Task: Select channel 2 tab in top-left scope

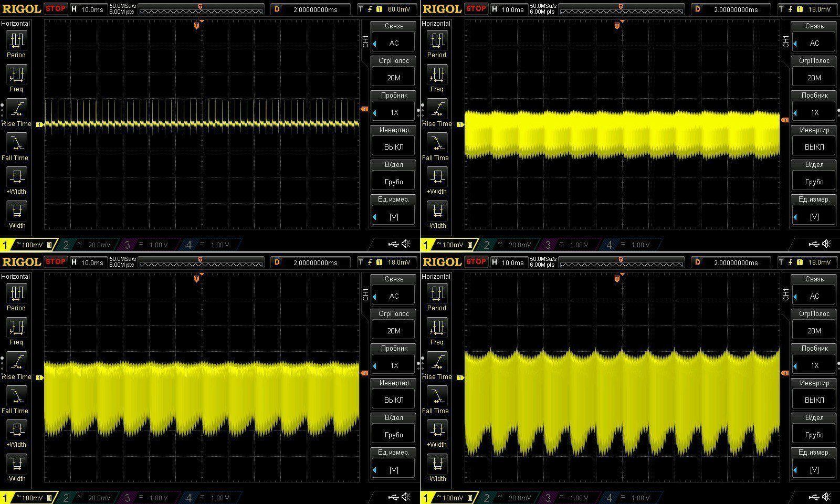Action: click(x=87, y=245)
